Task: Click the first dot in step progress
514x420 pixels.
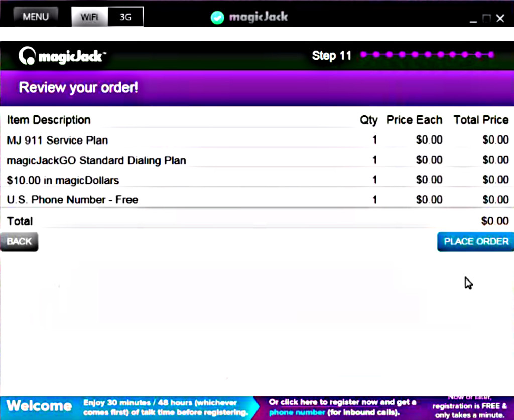Action: [x=363, y=55]
